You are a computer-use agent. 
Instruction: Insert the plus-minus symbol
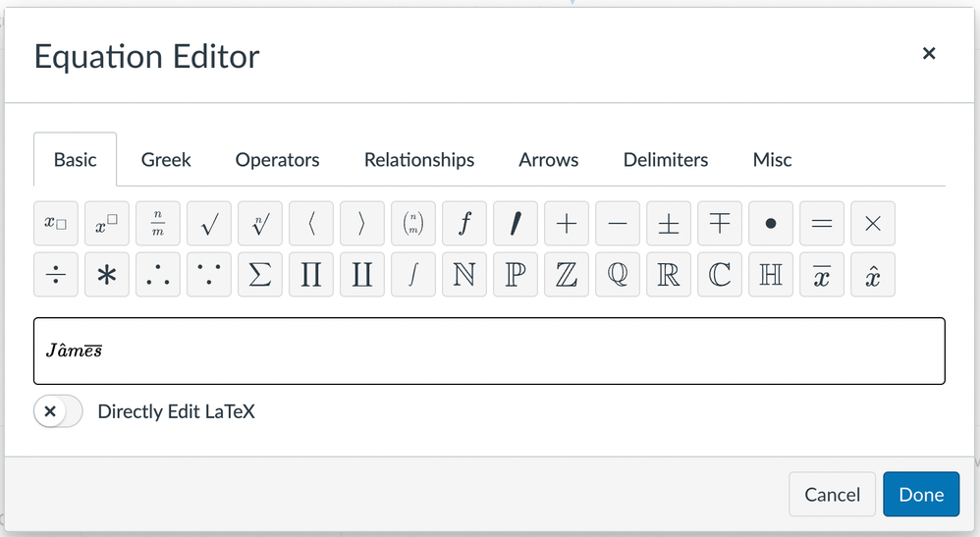pos(668,224)
